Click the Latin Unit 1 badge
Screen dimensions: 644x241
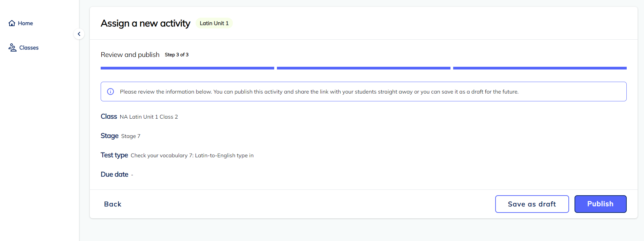point(214,23)
